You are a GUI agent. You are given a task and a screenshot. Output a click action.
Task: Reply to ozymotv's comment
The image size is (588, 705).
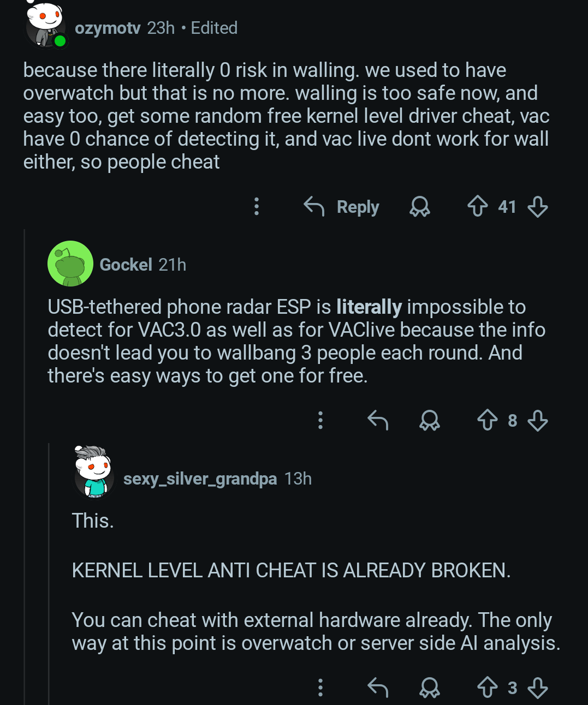[342, 206]
